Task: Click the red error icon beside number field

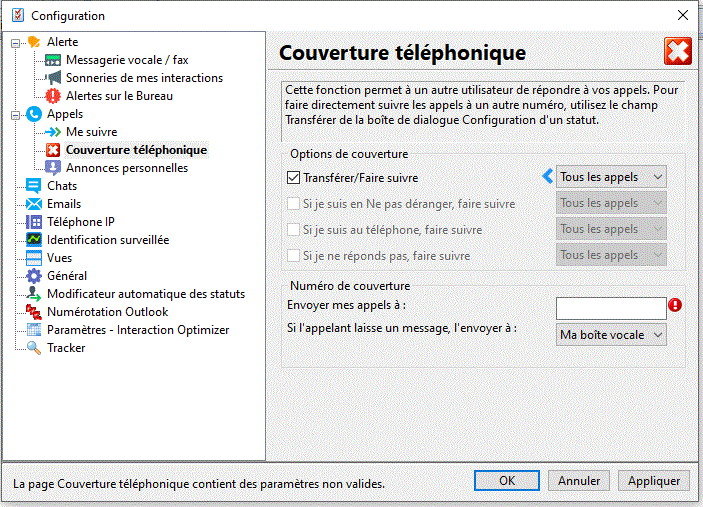Action: [x=675, y=305]
